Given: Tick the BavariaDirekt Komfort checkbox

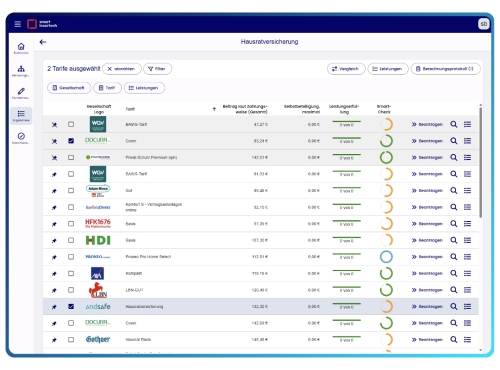Looking at the screenshot, I should tap(71, 207).
